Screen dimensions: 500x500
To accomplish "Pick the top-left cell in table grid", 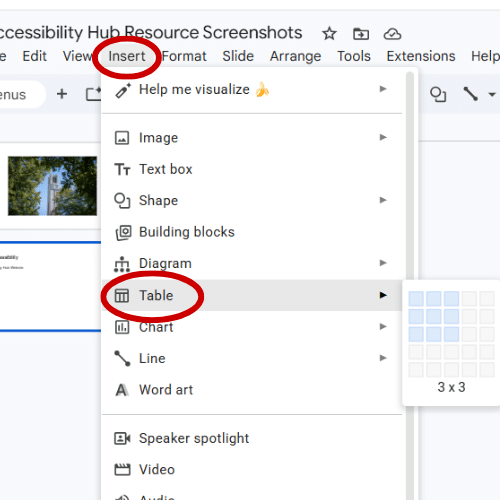I will pos(416,298).
